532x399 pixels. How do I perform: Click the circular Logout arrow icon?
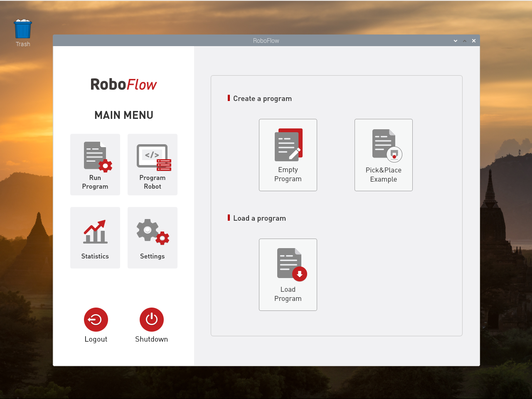96,319
